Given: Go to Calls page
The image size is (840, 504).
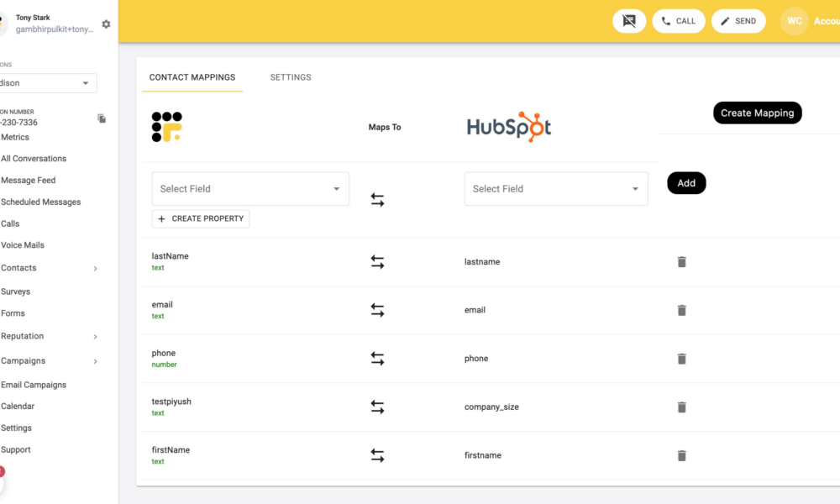Looking at the screenshot, I should click(9, 224).
